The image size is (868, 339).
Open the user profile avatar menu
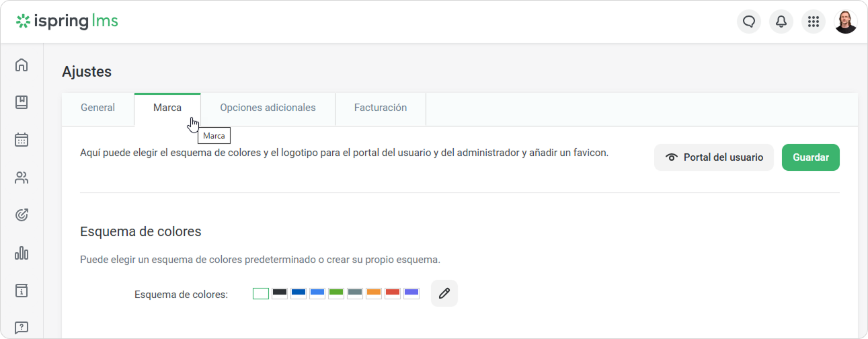[x=846, y=22]
